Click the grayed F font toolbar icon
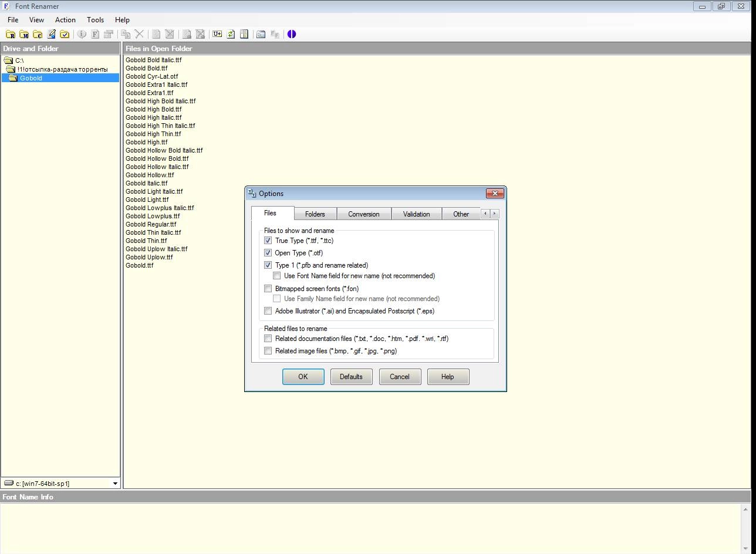The width and height of the screenshot is (756, 554). click(x=95, y=34)
